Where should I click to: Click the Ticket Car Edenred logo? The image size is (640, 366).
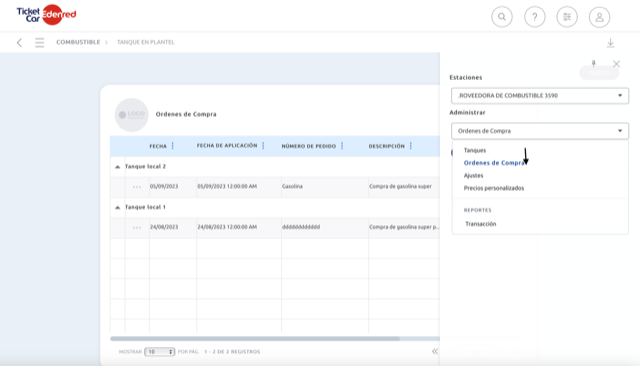click(x=46, y=15)
